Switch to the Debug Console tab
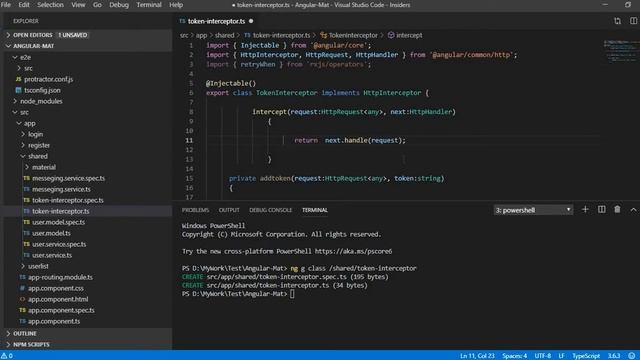640x360 pixels. point(271,210)
